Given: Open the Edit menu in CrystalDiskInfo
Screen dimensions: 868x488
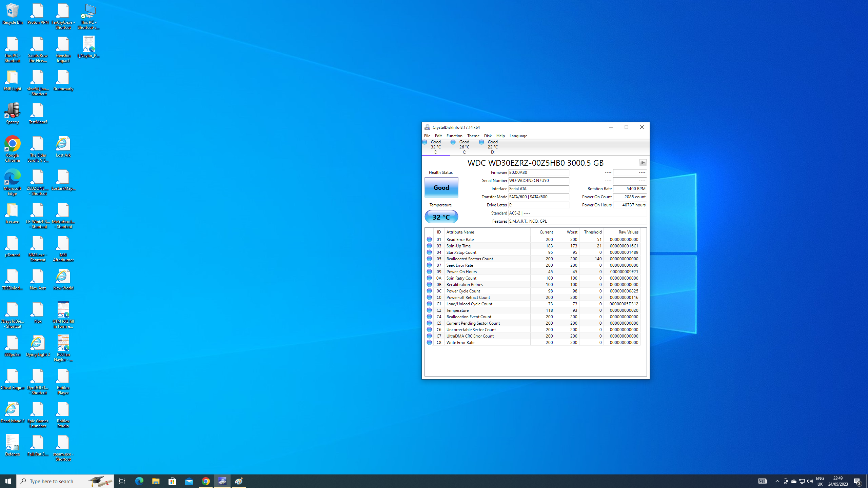Looking at the screenshot, I should tap(438, 136).
